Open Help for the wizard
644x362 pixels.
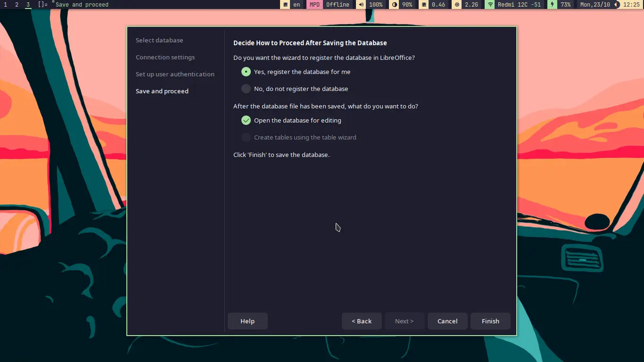248,321
